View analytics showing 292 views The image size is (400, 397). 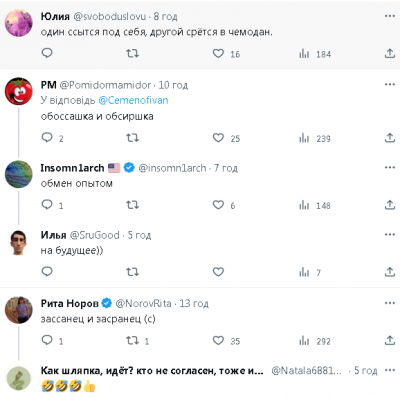tap(315, 341)
